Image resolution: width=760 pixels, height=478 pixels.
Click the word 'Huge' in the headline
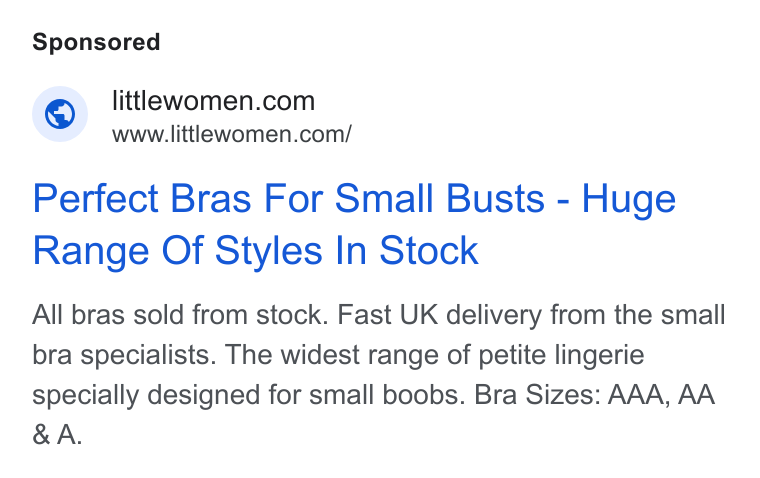(x=628, y=199)
